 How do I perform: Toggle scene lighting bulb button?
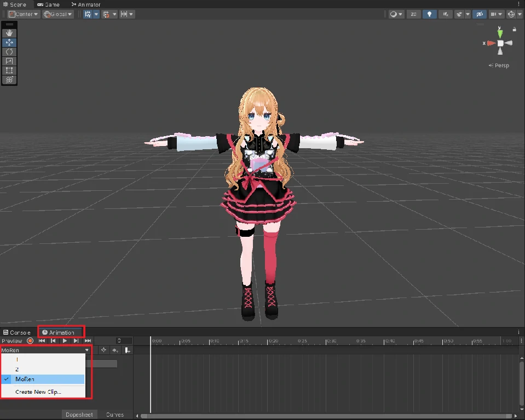(x=430, y=14)
